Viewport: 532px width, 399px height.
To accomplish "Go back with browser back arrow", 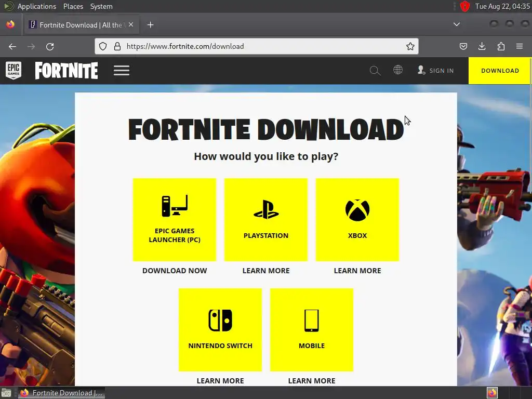I will tap(12, 46).
